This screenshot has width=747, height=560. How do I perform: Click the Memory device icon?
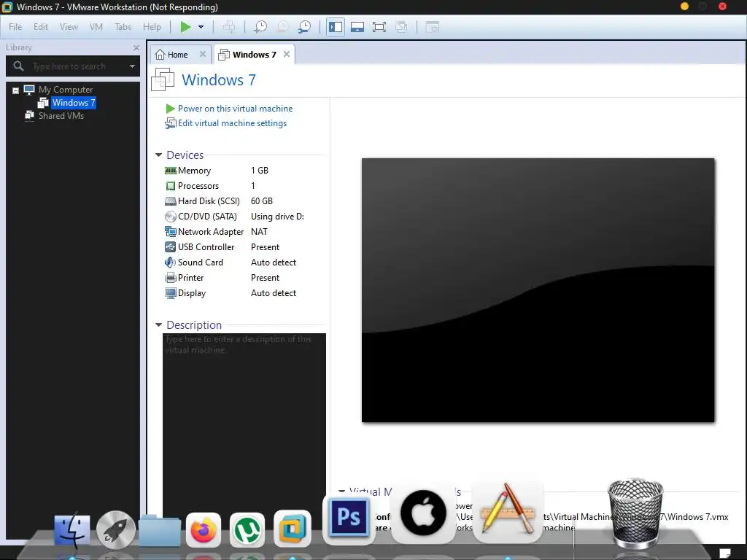pos(170,171)
